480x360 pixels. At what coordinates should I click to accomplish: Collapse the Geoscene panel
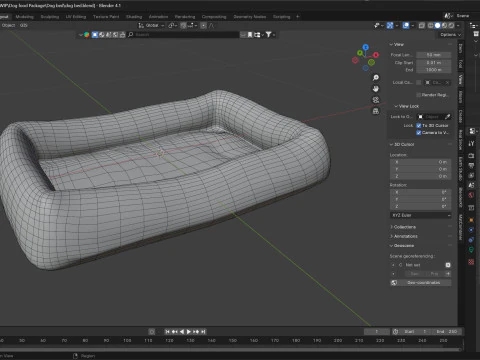(x=402, y=246)
